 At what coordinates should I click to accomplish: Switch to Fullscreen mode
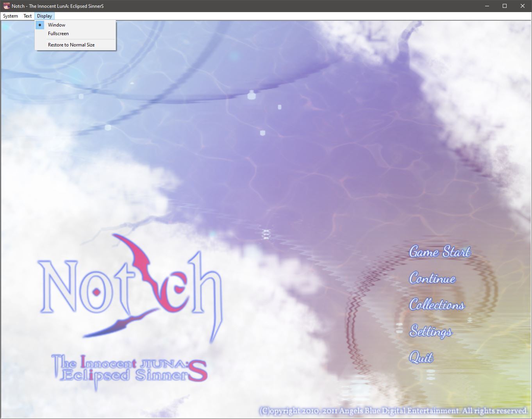tap(75, 34)
